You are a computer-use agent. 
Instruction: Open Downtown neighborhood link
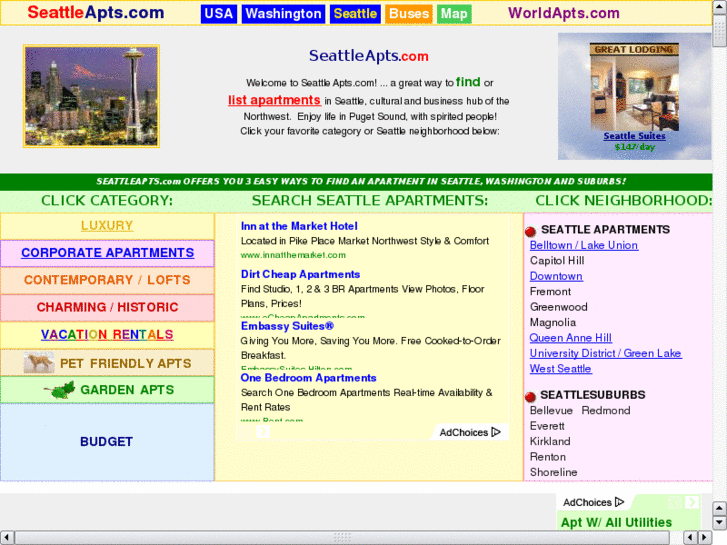pos(556,276)
